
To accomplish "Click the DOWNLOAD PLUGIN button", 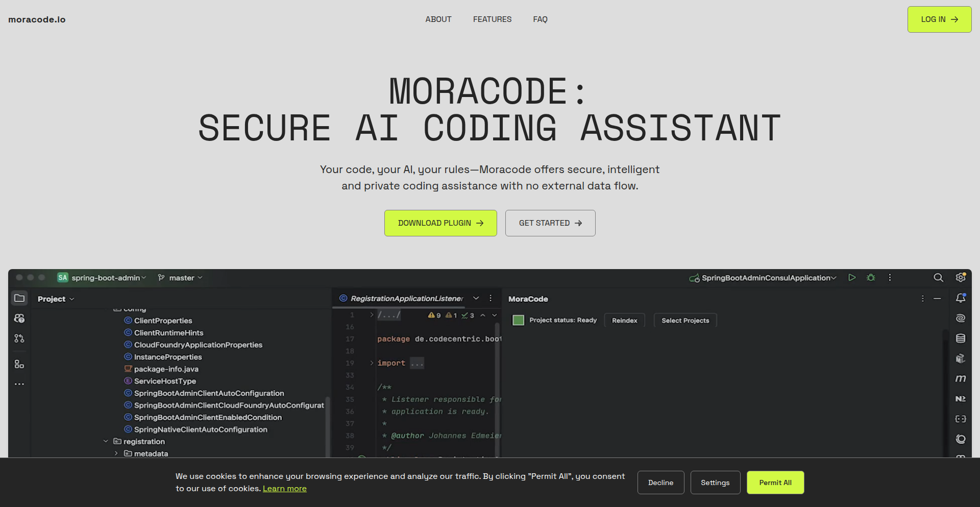I will (440, 223).
